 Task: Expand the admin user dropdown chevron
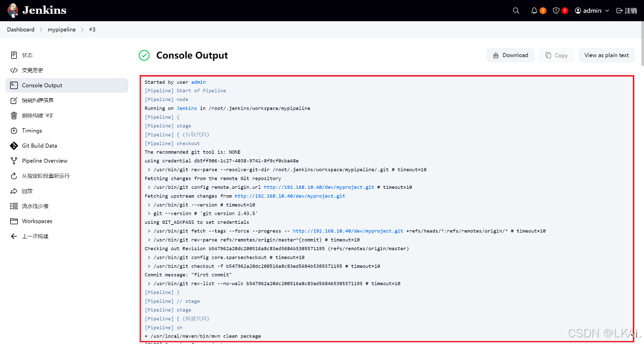607,11
